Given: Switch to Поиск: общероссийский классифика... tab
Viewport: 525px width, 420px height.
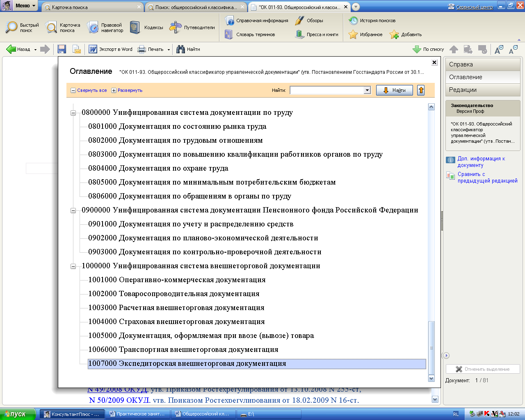Looking at the screenshot, I should pos(196,7).
